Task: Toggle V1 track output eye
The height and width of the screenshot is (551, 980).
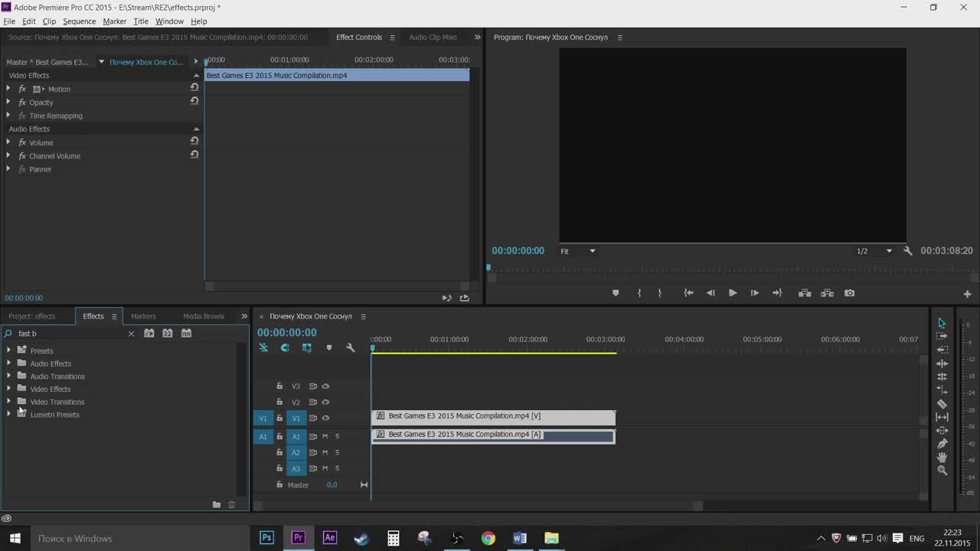Action: (x=325, y=418)
